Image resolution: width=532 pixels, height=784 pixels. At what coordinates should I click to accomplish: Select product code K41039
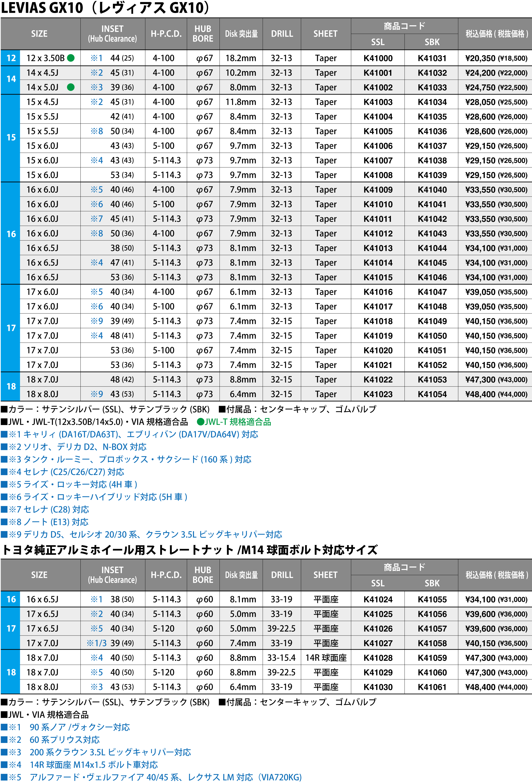coord(432,175)
